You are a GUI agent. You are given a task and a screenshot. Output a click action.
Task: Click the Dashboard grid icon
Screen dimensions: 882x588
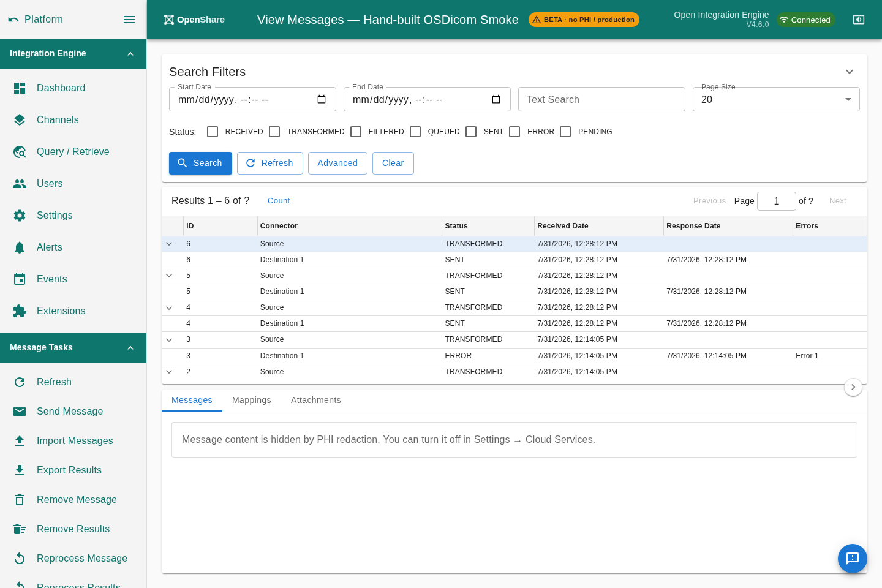click(x=20, y=88)
